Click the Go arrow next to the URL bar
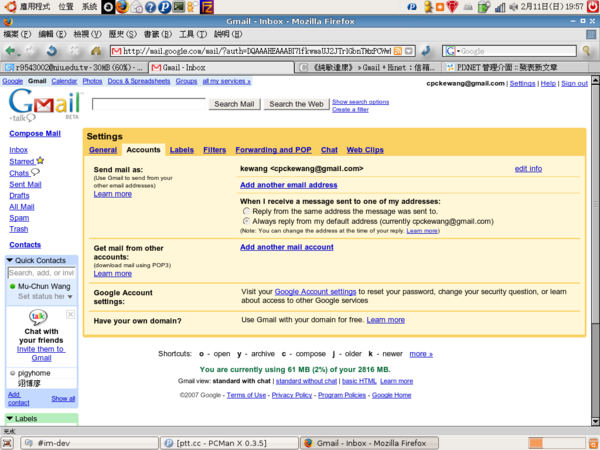The width and height of the screenshot is (600, 450). (x=426, y=51)
